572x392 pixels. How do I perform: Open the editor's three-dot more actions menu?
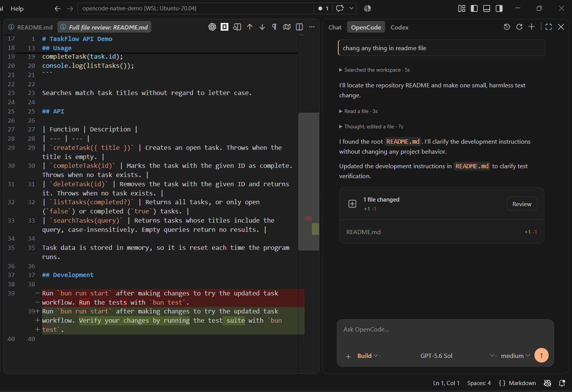pos(312,27)
